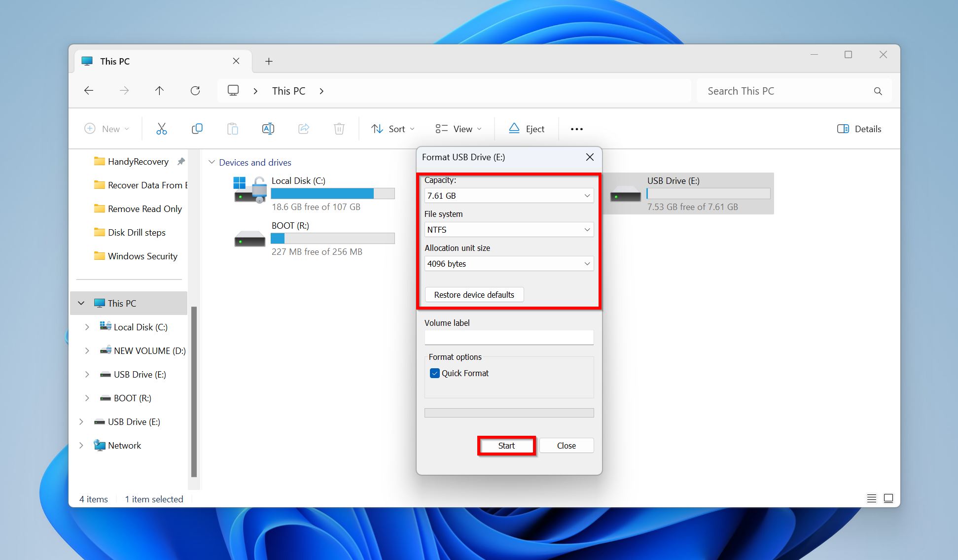Click Restore device defaults button
Screen dimensions: 958x560
(474, 295)
